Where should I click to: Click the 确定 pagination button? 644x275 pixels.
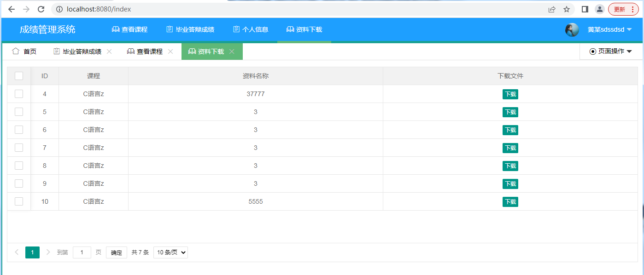pos(117,252)
